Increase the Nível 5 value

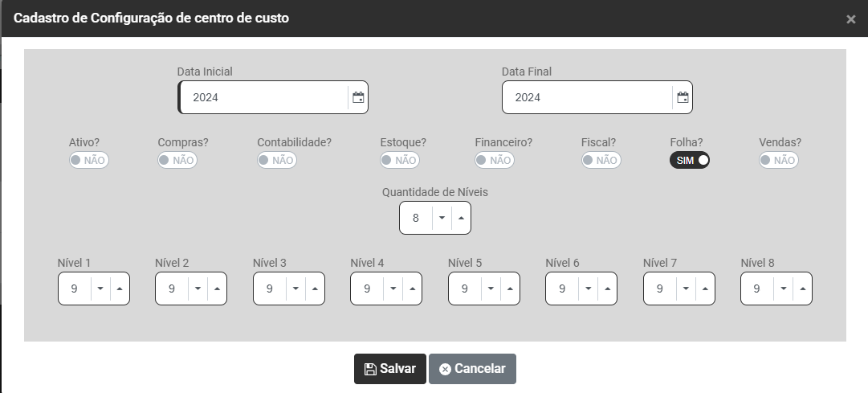(x=510, y=289)
